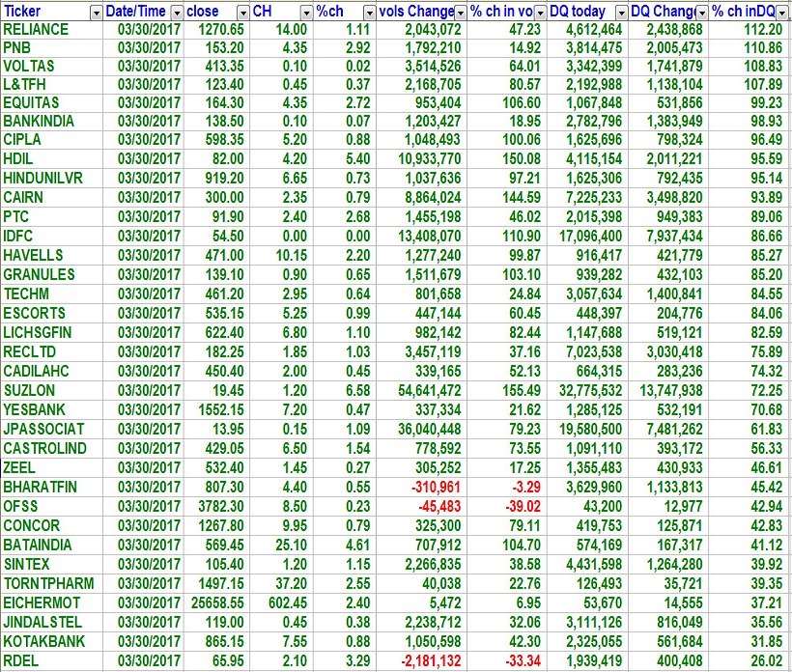Open the %ch column filter dropdown

click(x=369, y=13)
